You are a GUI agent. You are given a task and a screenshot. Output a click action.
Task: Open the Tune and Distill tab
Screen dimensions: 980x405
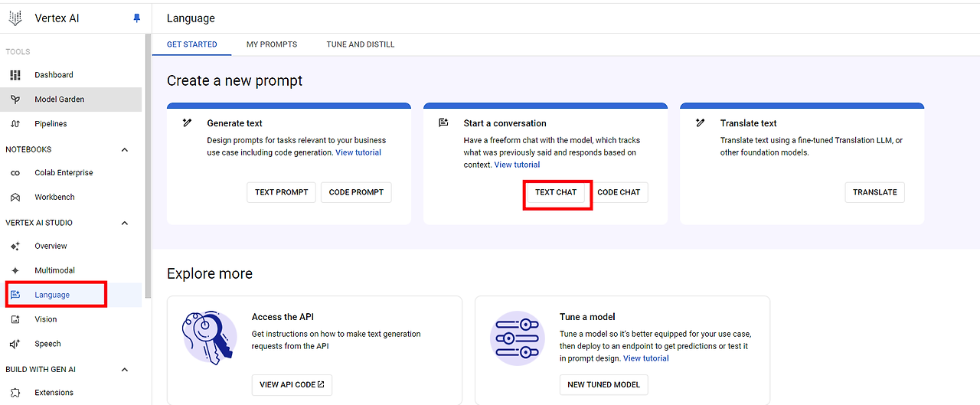361,44
